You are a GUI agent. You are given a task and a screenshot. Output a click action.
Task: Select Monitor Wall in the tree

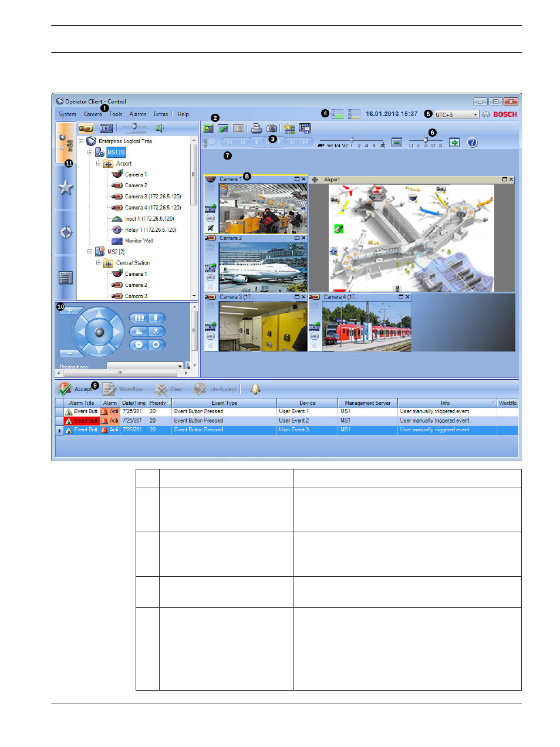[x=139, y=241]
